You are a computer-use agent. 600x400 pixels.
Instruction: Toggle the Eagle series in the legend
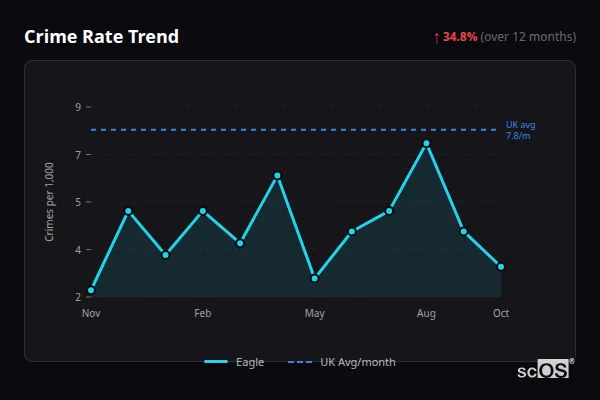click(234, 362)
